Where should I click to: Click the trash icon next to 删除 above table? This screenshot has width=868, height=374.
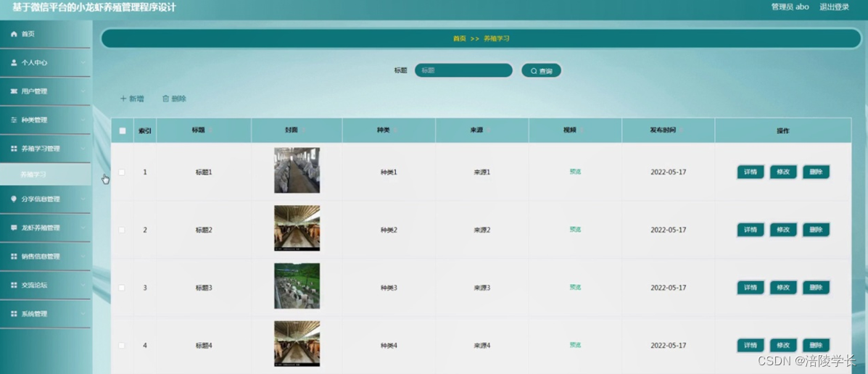(165, 99)
